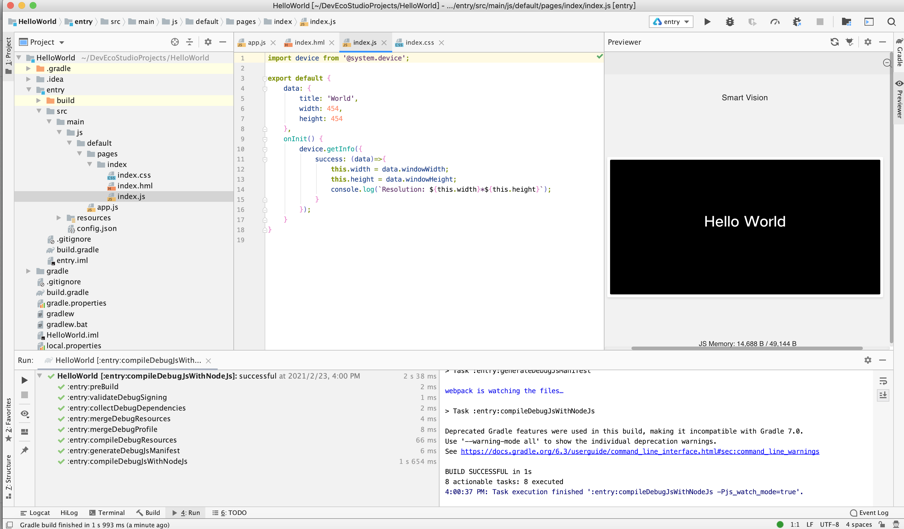Viewport: 904px width, 529px height.
Task: Collapse the entry module folder
Action: coord(28,90)
